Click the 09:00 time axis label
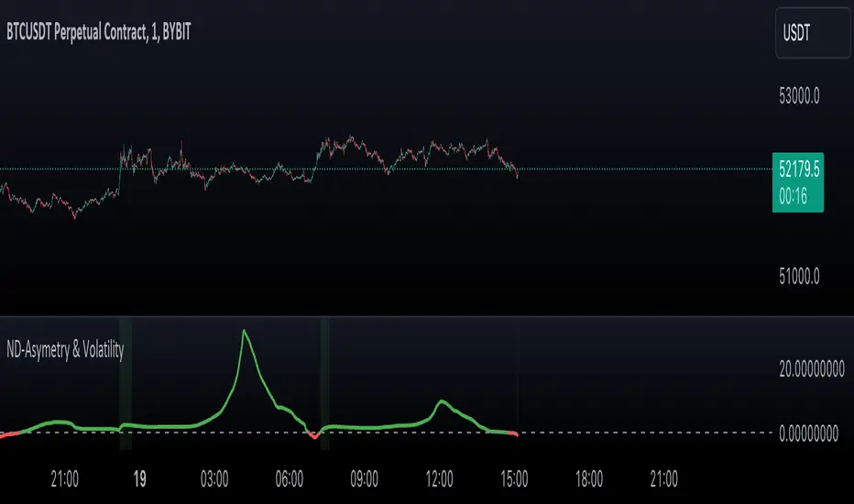This screenshot has height=504, width=854. click(x=364, y=479)
